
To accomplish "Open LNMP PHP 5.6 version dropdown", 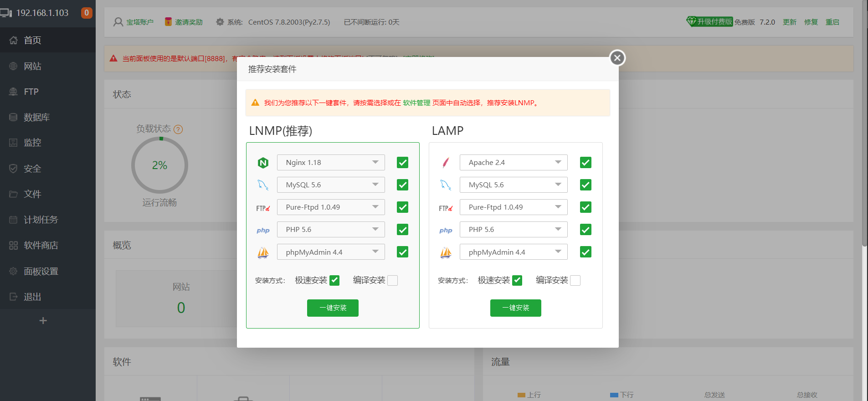I will coord(331,230).
